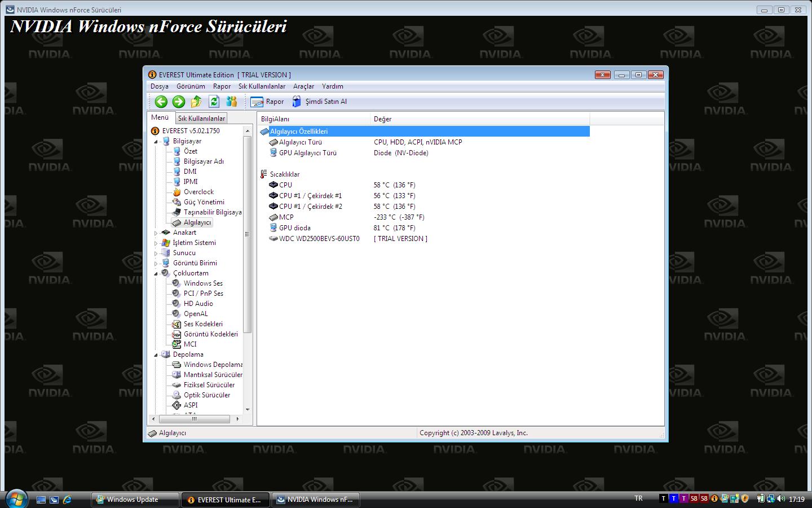Open the Görünüm menu

click(x=191, y=86)
